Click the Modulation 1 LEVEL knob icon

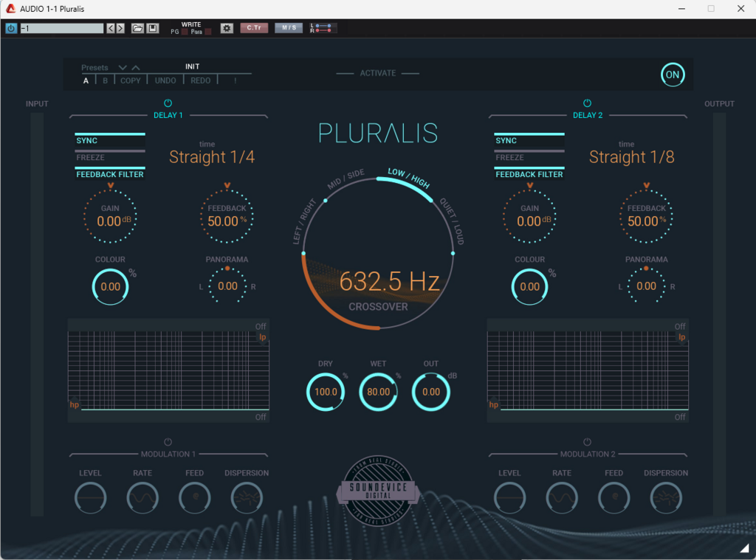coord(91,498)
